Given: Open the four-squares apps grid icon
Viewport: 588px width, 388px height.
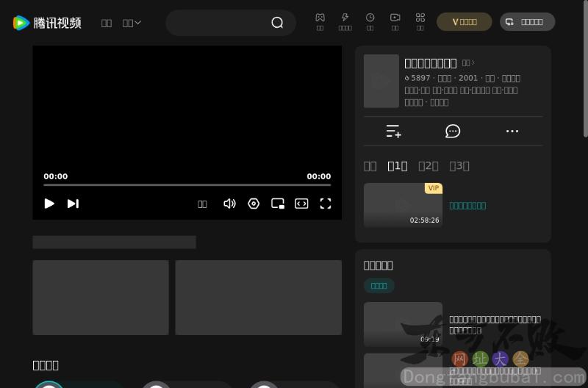Looking at the screenshot, I should pyautogui.click(x=420, y=18).
